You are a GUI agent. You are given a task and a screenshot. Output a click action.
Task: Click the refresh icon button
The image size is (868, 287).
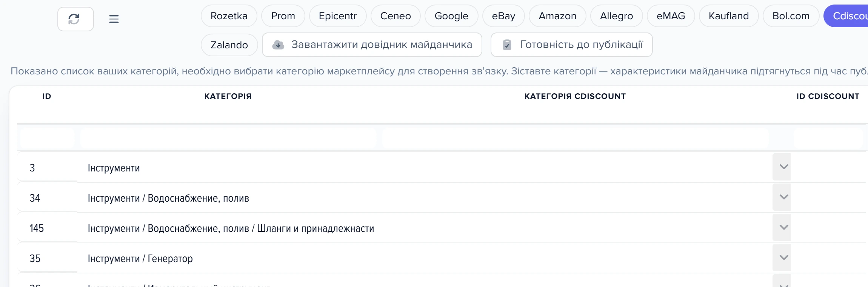pyautogui.click(x=75, y=19)
